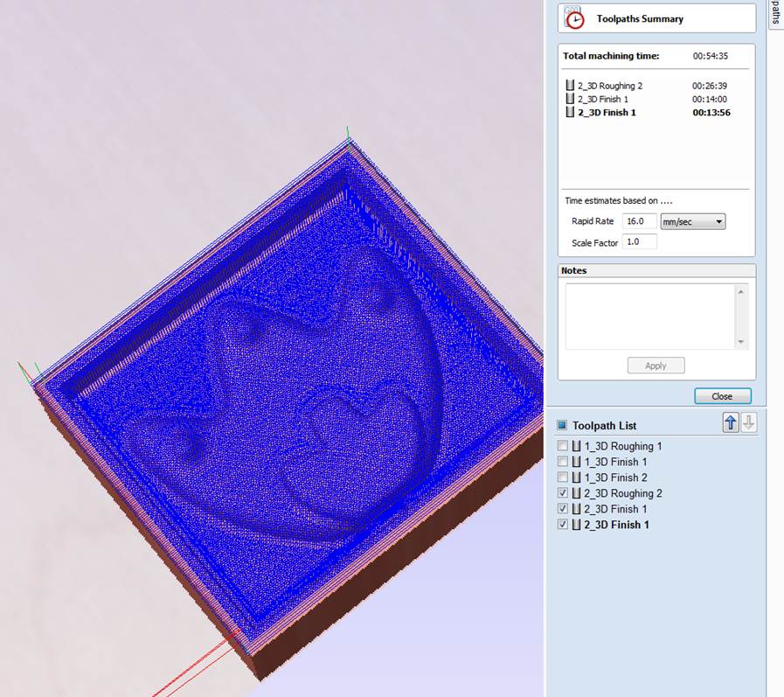Select the 00:14:00 Finish row in summary

647,99
